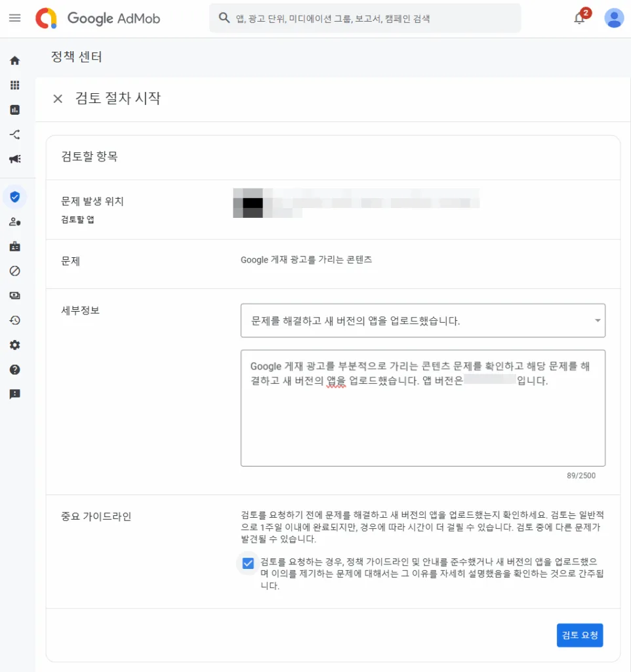Click the 89/2500 character counter
631x672 pixels.
581,476
